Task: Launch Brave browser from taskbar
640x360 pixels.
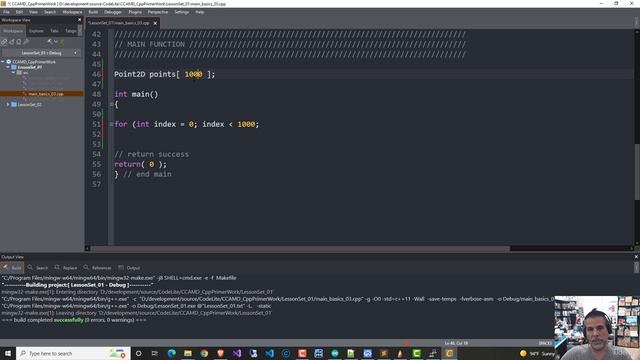Action: 220,353
